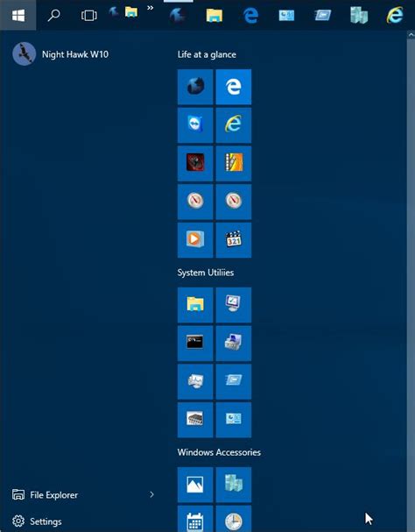Open the Waterfox globe tile under Life at a glance
Screen dimensions: 415x532
tap(195, 87)
